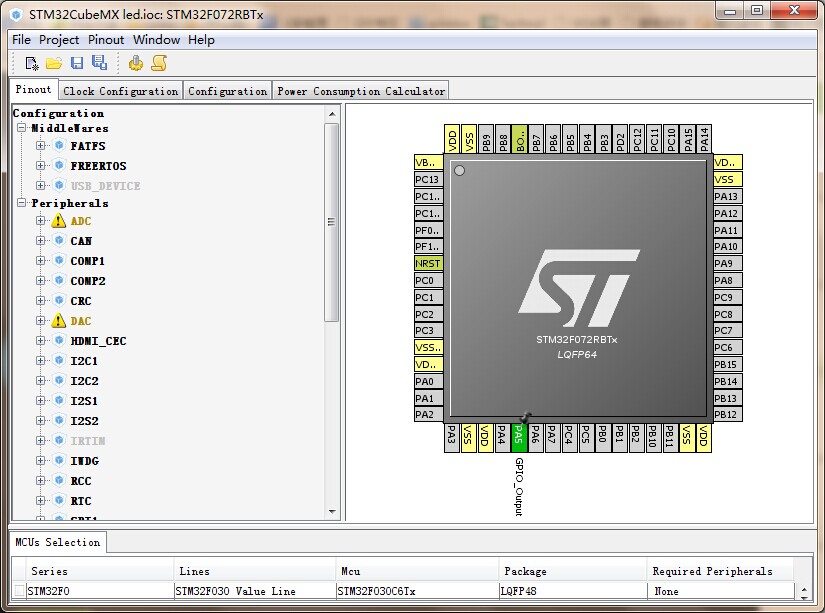
Task: Click the HDMI_CEC cube icon
Action: click(x=59, y=340)
